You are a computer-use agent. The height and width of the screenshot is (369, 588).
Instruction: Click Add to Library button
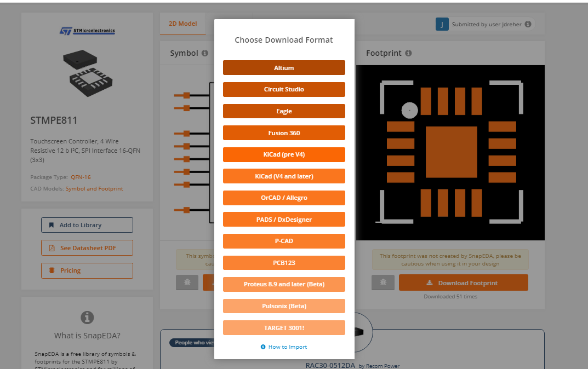[x=87, y=225]
